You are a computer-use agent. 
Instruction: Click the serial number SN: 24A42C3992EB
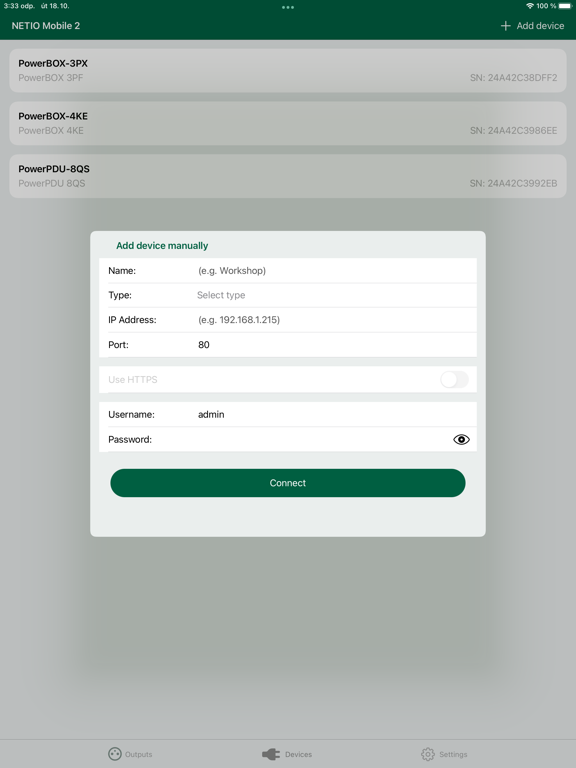click(513, 183)
